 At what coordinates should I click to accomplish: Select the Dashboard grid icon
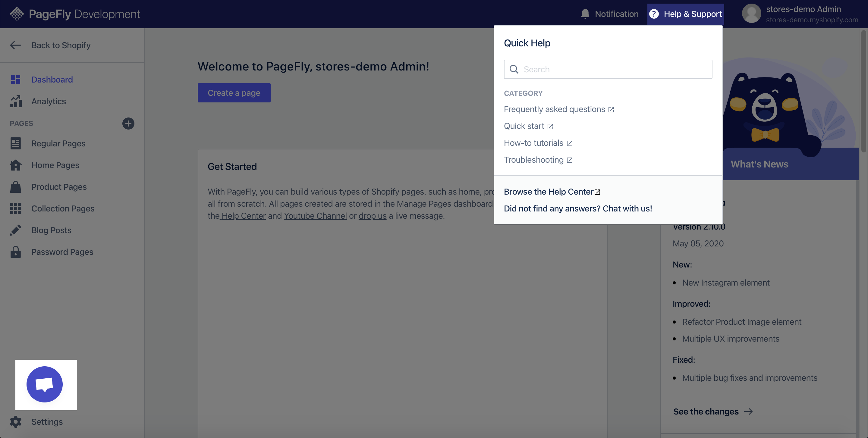tap(15, 80)
